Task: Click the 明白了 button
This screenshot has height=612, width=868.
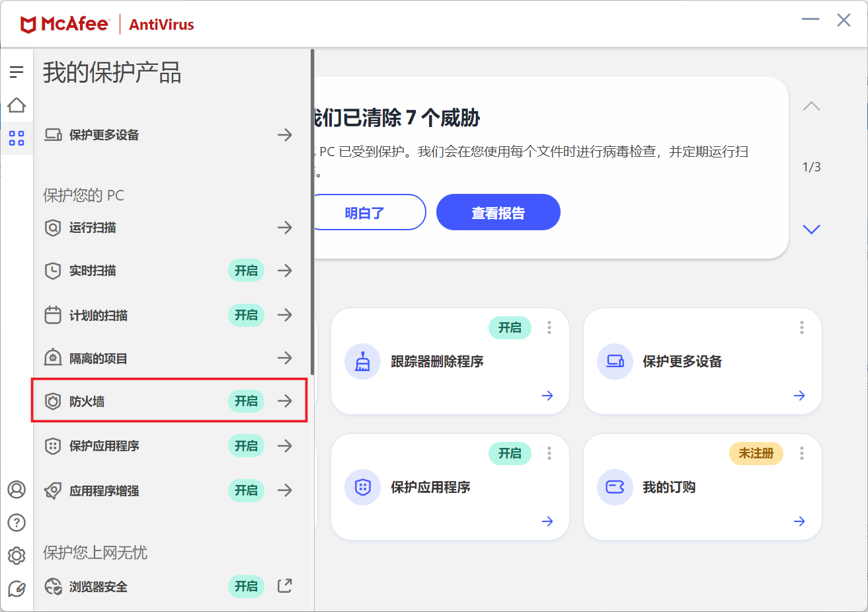Action: point(368,212)
